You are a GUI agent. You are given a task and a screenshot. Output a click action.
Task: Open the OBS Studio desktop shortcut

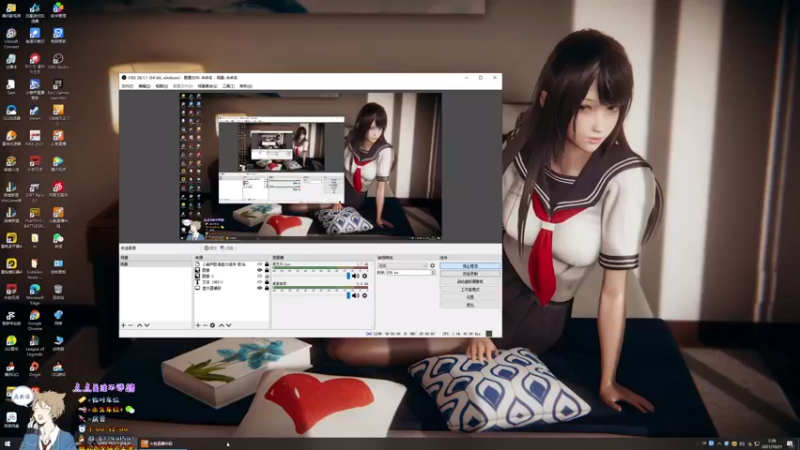point(58,61)
